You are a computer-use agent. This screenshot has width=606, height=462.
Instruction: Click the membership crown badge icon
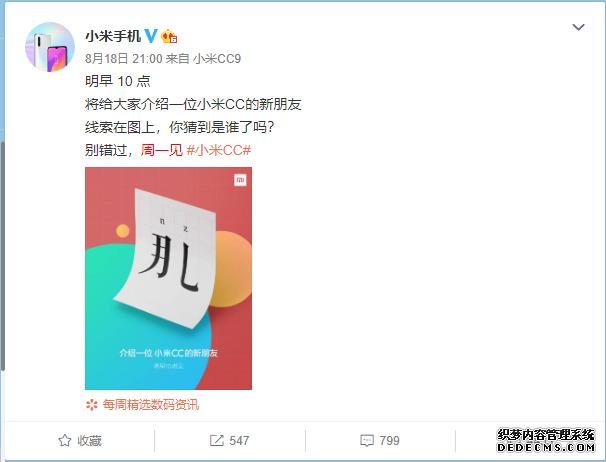point(169,36)
